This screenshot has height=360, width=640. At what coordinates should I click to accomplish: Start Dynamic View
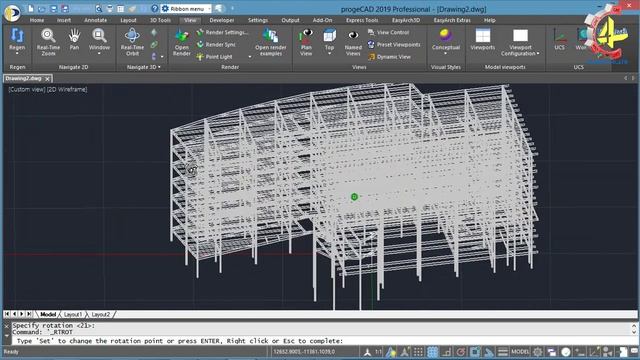[x=389, y=57]
